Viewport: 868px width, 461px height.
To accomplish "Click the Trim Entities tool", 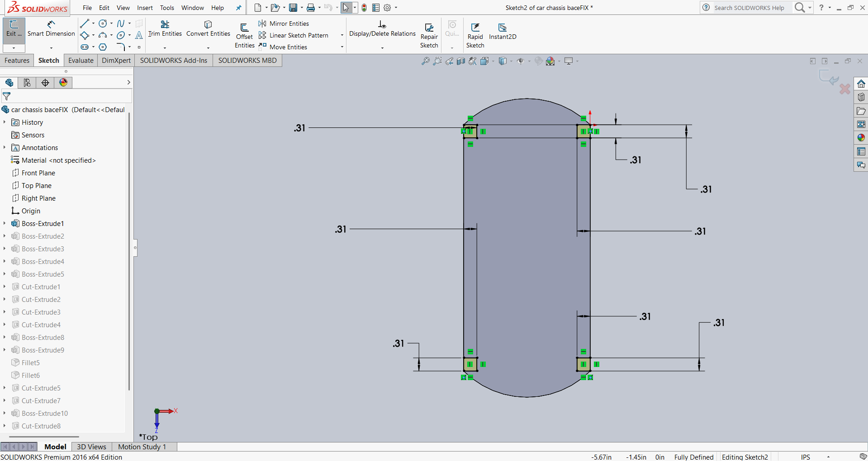I will point(165,29).
